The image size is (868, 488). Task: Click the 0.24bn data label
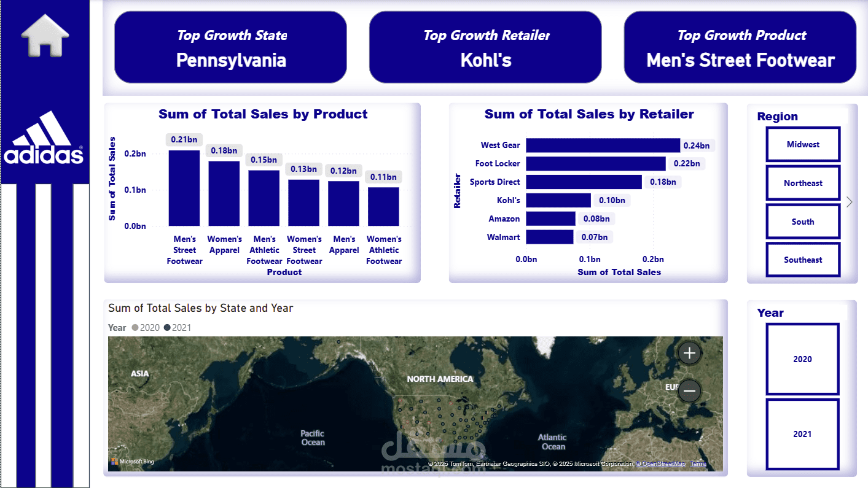(x=697, y=145)
